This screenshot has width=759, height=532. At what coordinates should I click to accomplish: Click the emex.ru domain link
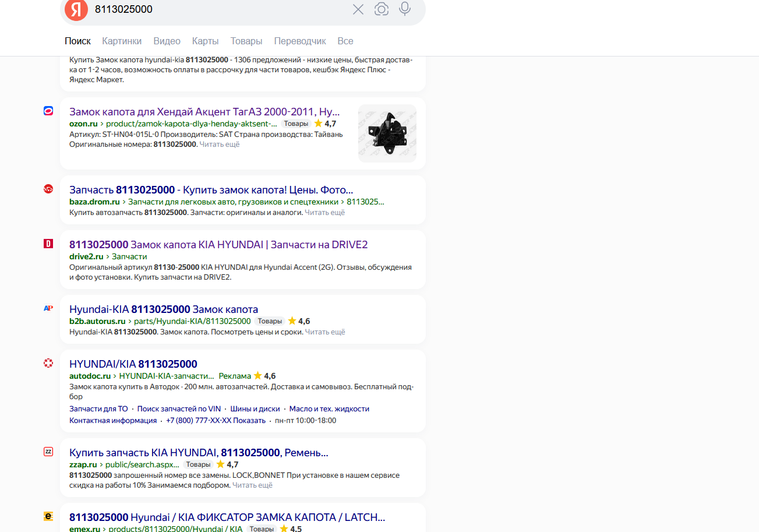coord(84,529)
